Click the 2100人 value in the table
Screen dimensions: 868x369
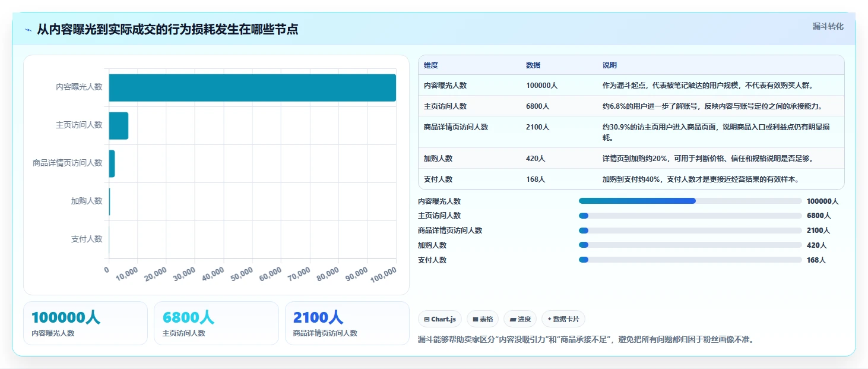point(537,127)
